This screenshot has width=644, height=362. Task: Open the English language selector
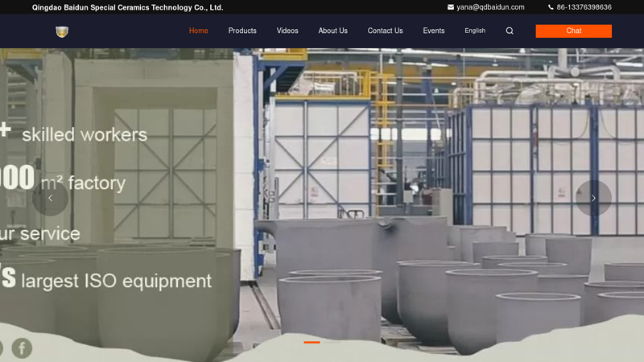pos(475,31)
